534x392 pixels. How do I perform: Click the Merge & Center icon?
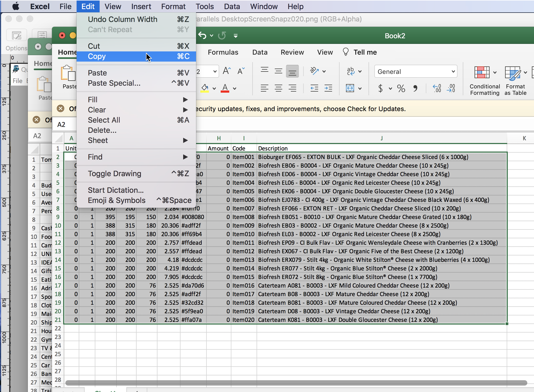pyautogui.click(x=350, y=88)
